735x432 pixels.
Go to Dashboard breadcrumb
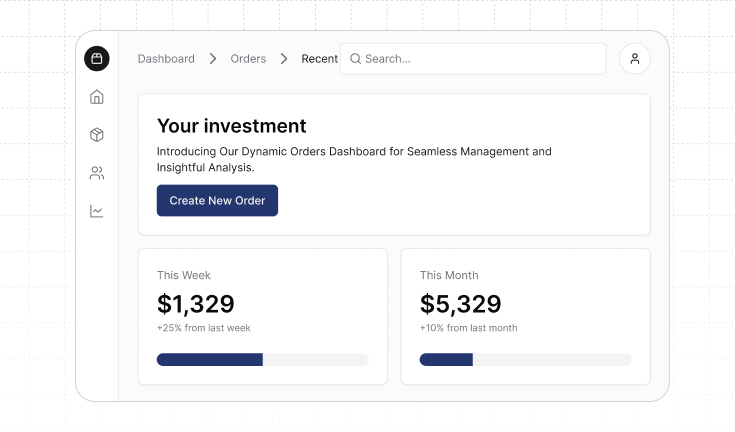166,59
